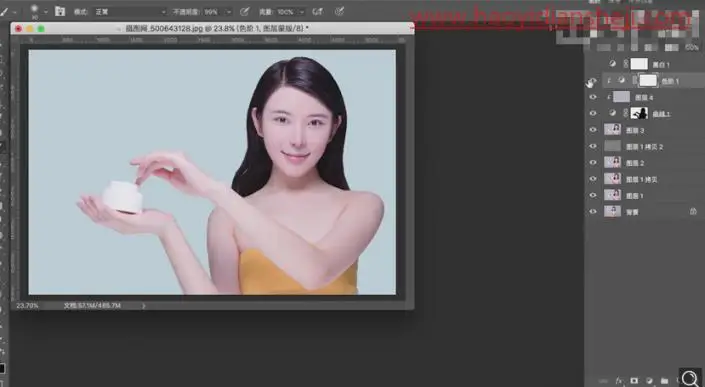Select layer name 图层 1 拷贝 2

click(x=644, y=147)
